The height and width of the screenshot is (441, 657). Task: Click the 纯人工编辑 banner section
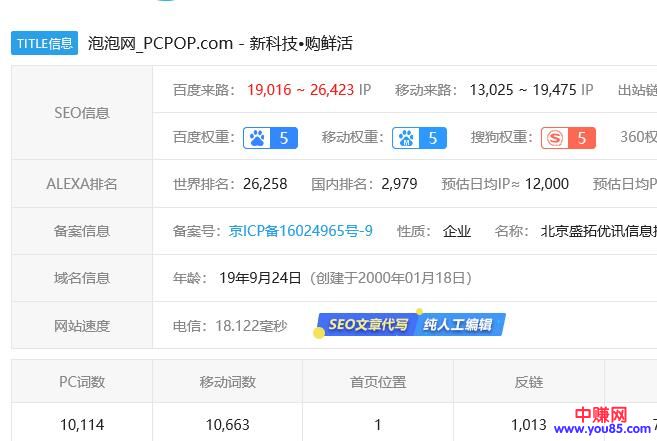pyautogui.click(x=457, y=325)
